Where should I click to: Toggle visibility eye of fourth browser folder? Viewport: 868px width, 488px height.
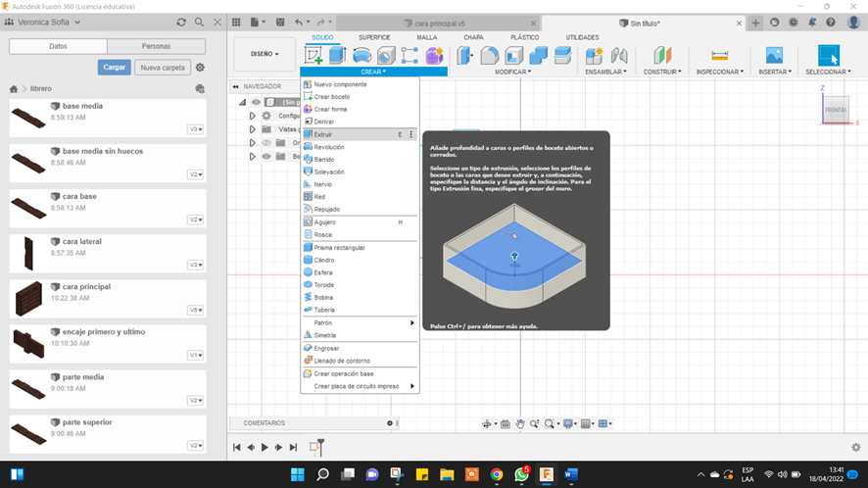point(265,156)
